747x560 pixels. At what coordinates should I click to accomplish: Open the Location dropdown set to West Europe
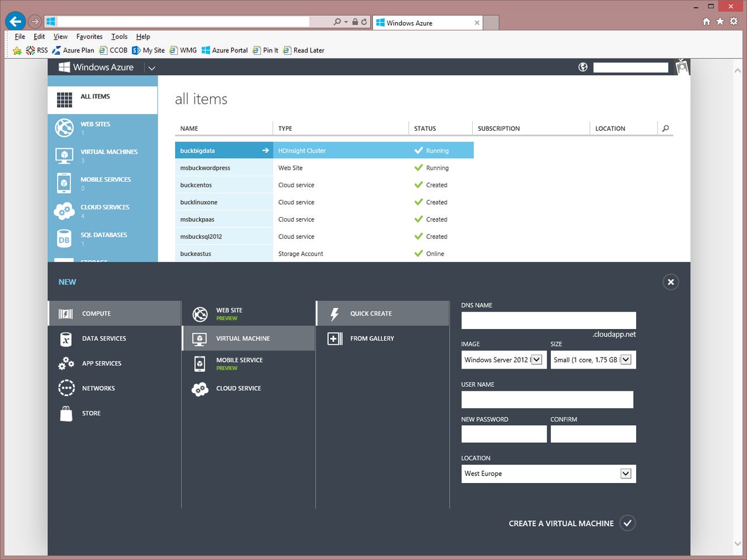(x=626, y=474)
